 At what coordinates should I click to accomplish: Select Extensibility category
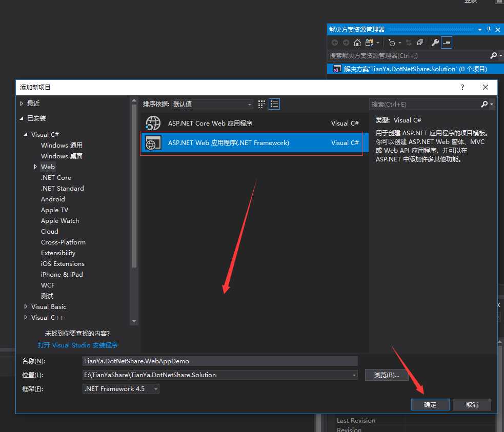(58, 253)
